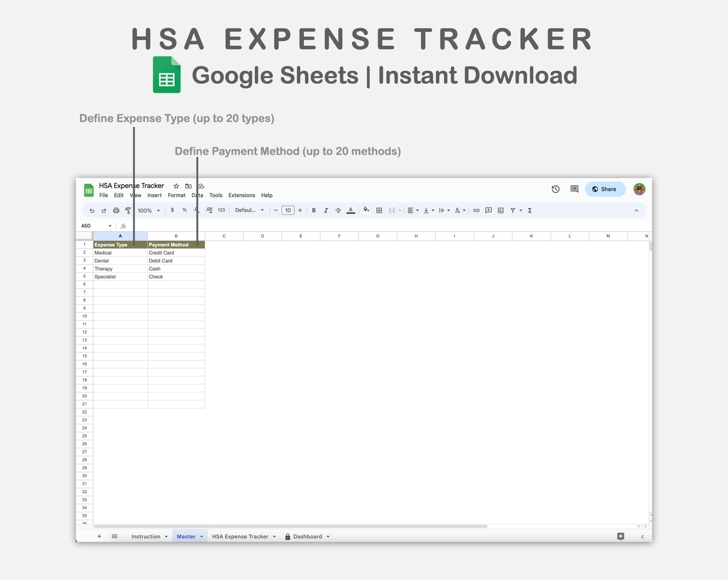Apply currency format using the dollar icon
The width and height of the screenshot is (728, 580).
pos(171,210)
